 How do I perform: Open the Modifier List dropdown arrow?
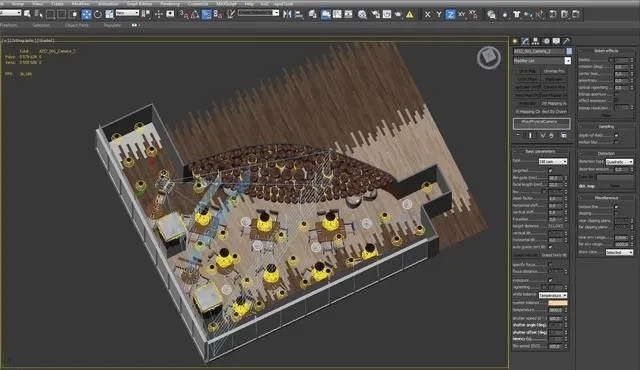pyautogui.click(x=567, y=61)
